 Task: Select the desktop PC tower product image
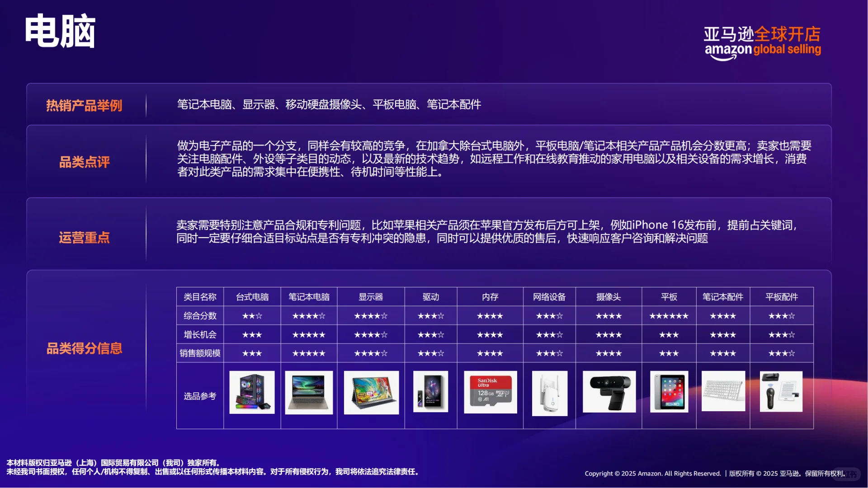tap(251, 392)
